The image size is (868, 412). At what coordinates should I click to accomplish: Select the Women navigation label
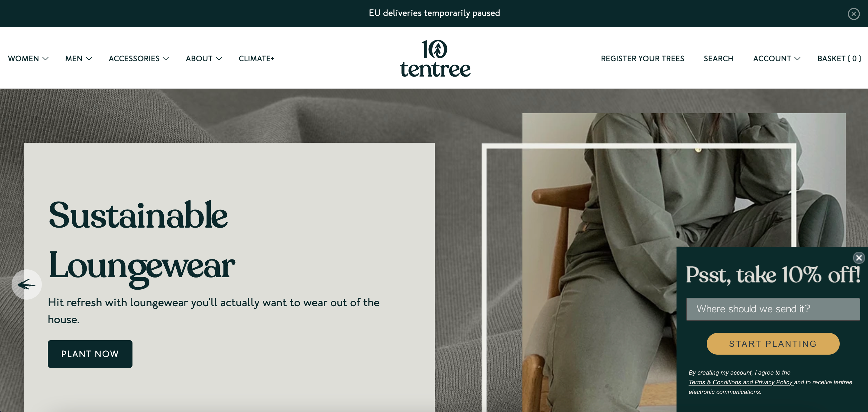[24, 59]
